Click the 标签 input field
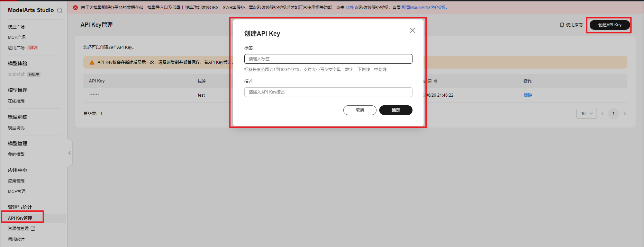The image size is (644, 247). pyautogui.click(x=328, y=59)
